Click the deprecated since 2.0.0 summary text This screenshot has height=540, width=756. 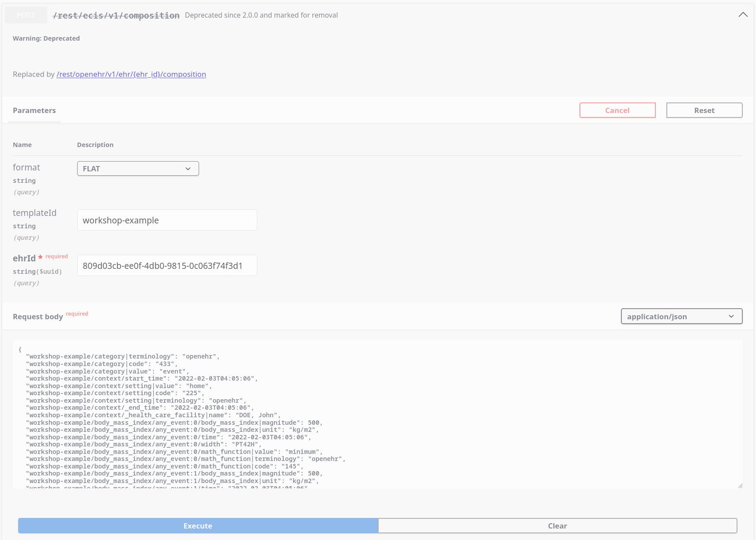[x=261, y=15]
